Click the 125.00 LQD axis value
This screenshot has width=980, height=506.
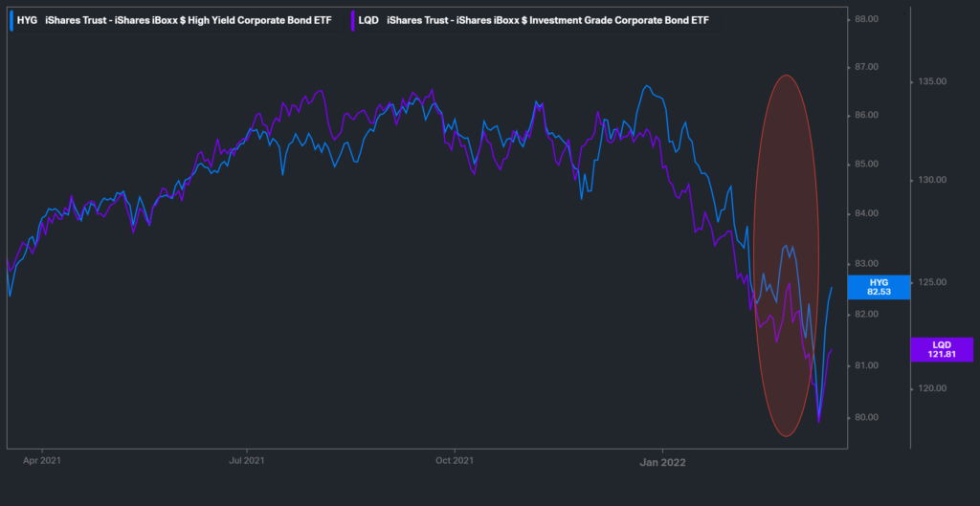click(932, 282)
